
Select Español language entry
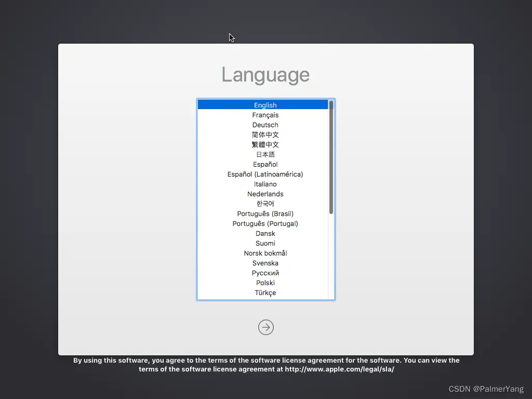coord(265,165)
